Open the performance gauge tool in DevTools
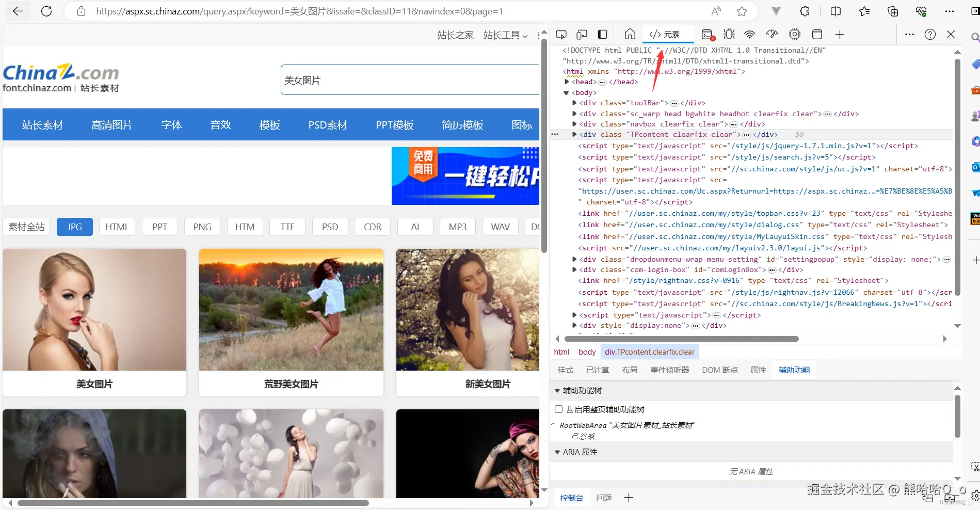 click(771, 34)
